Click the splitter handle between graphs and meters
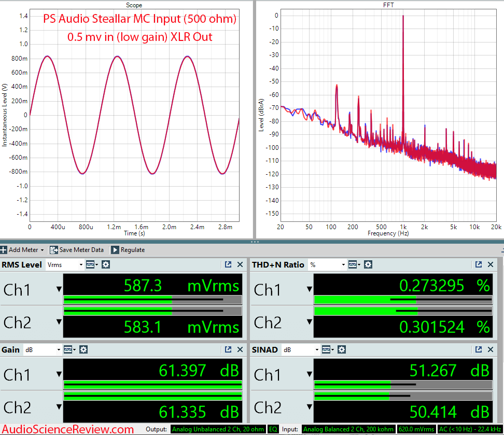 pos(255,242)
